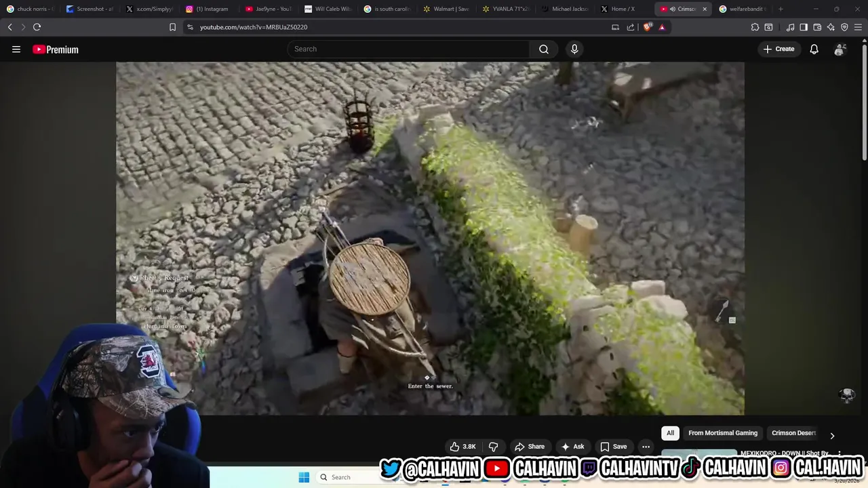Open Brave VPN shield icon
The width and height of the screenshot is (868, 488).
tap(844, 27)
